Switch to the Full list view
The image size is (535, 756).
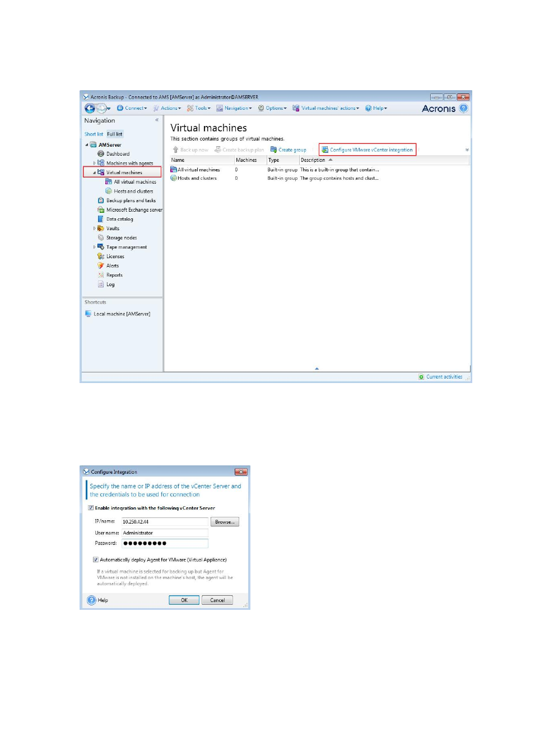pos(115,134)
